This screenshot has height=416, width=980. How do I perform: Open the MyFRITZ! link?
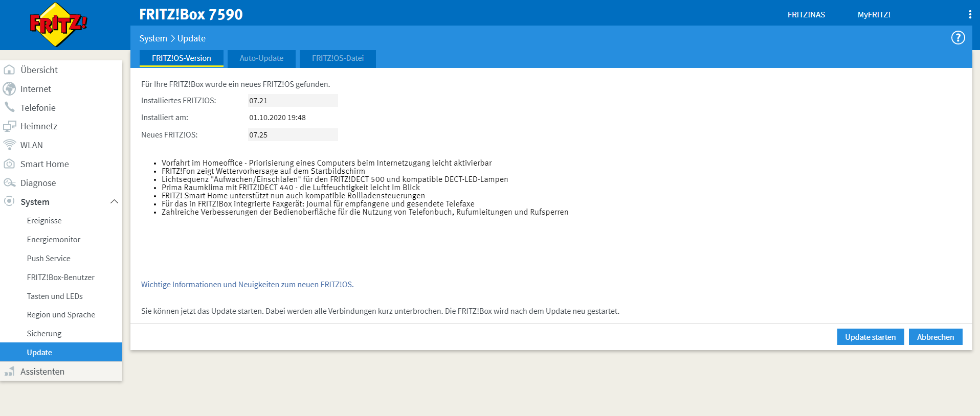click(x=874, y=15)
